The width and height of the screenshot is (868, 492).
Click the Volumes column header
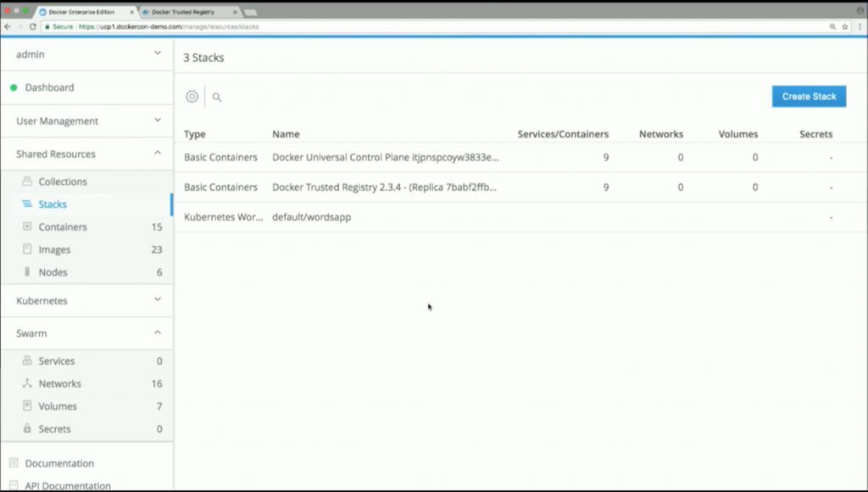click(x=738, y=134)
